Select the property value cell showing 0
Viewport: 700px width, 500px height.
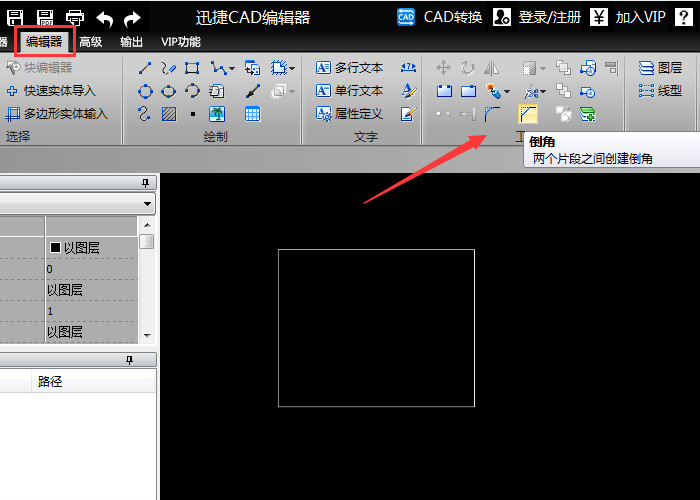tap(92, 269)
